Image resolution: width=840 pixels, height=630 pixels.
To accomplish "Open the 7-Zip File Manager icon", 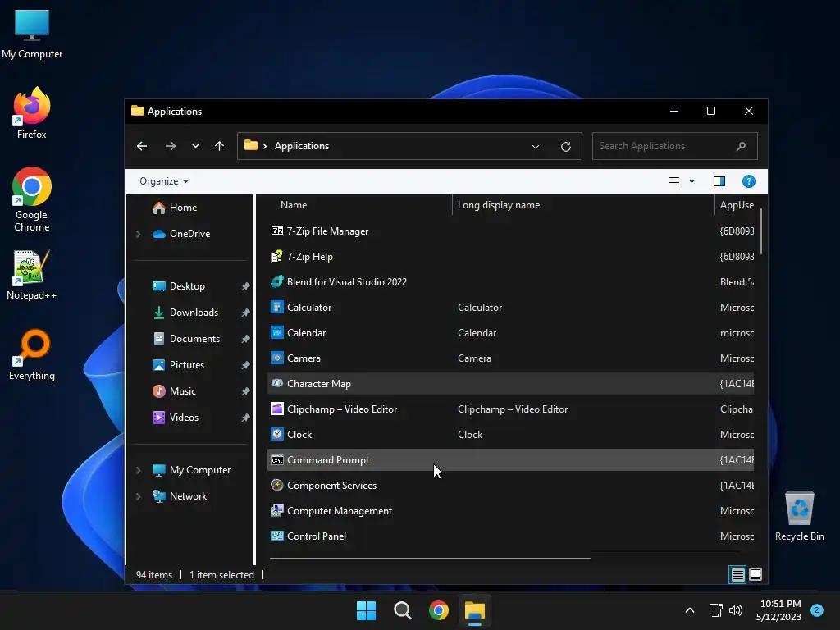I will tap(277, 231).
